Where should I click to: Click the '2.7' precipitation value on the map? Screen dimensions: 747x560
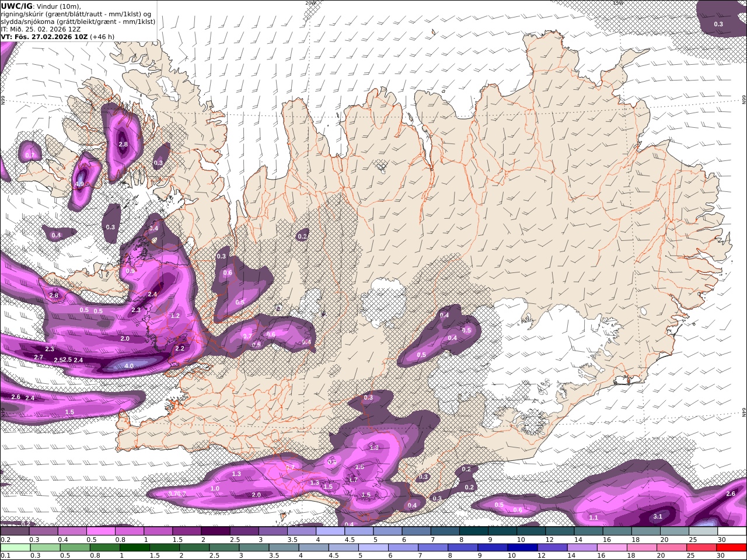(x=39, y=357)
